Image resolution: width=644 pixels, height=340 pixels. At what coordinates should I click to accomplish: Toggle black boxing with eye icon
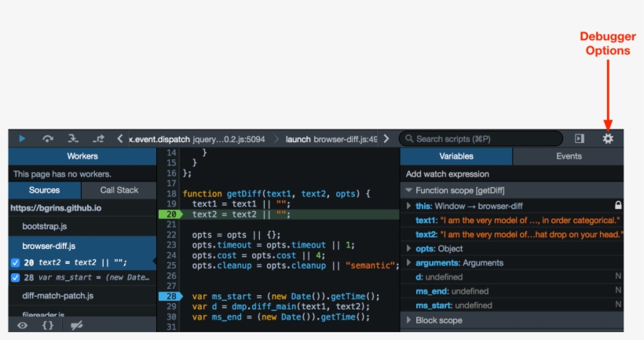(23, 326)
